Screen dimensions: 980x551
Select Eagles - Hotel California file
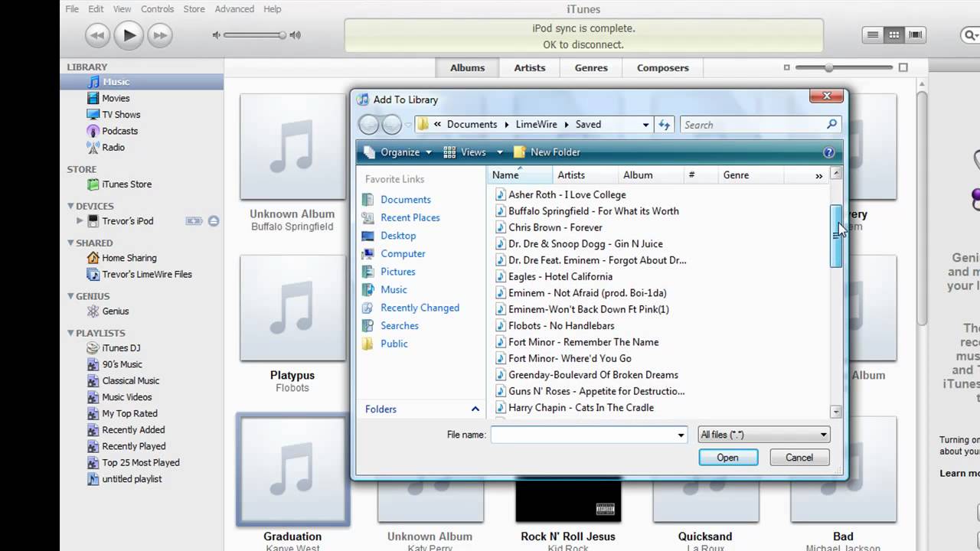coord(560,276)
